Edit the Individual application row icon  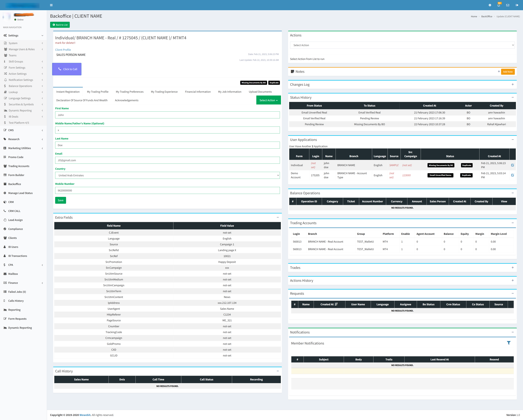pyautogui.click(x=513, y=165)
